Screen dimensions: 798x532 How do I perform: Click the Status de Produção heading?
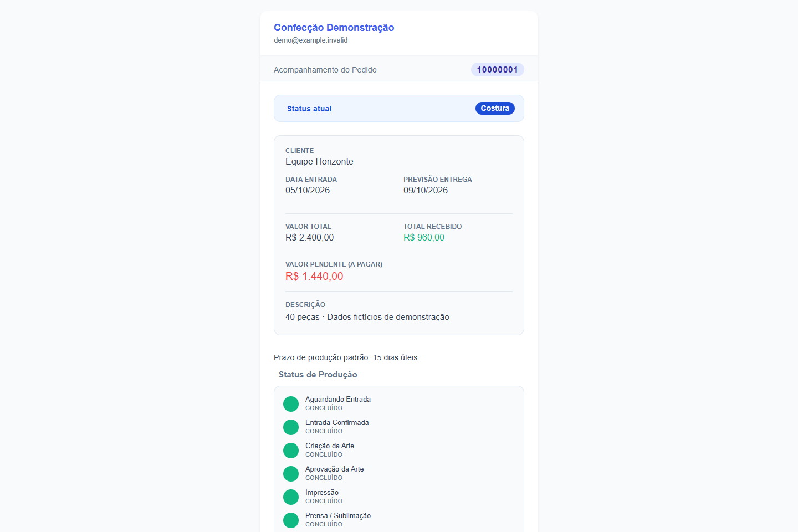pyautogui.click(x=318, y=375)
